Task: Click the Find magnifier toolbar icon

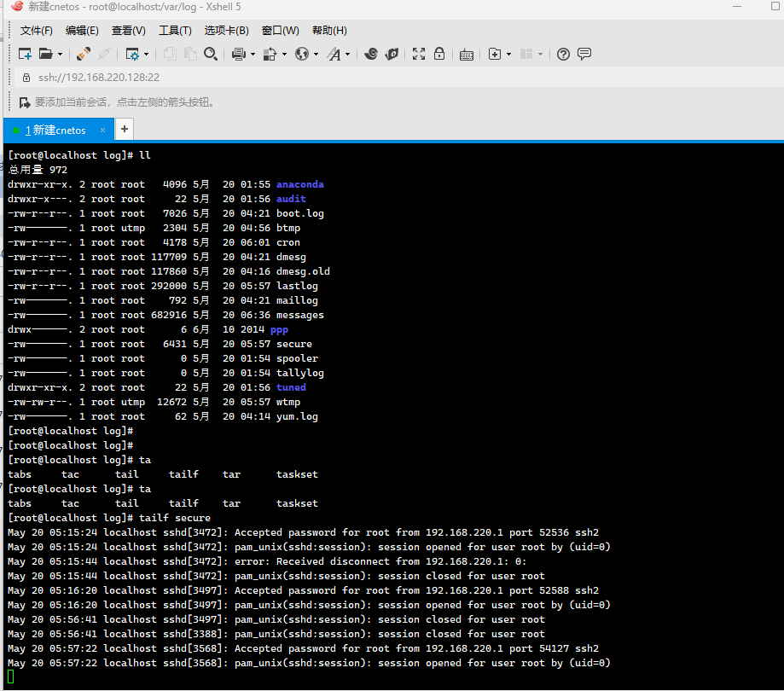Action: coord(211,54)
